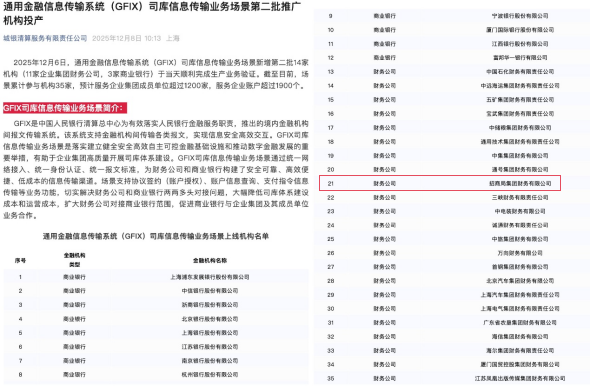Select 上海电气集团财务有限责任公司 in row 30
The height and width of the screenshot is (386, 591).
[x=520, y=309]
